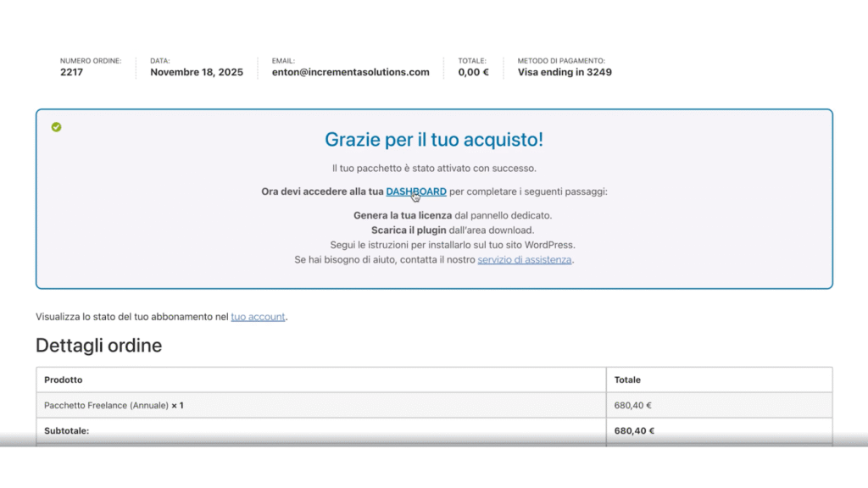Screen dimensions: 868x488
Task: Select order number 2217
Action: 72,72
